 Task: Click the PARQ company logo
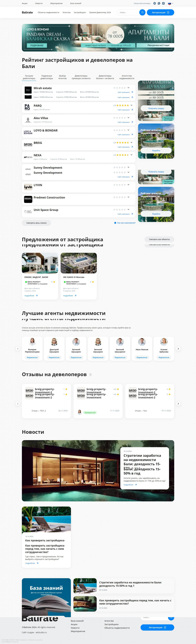[27, 107]
